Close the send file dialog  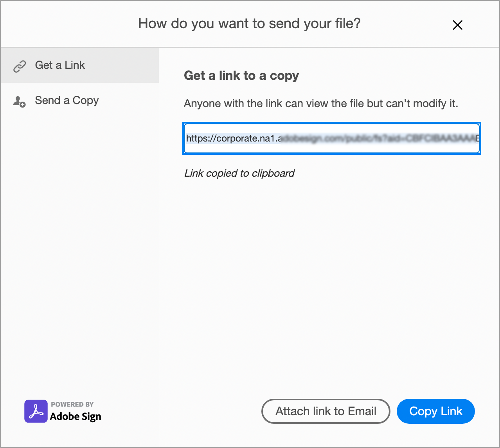point(457,25)
